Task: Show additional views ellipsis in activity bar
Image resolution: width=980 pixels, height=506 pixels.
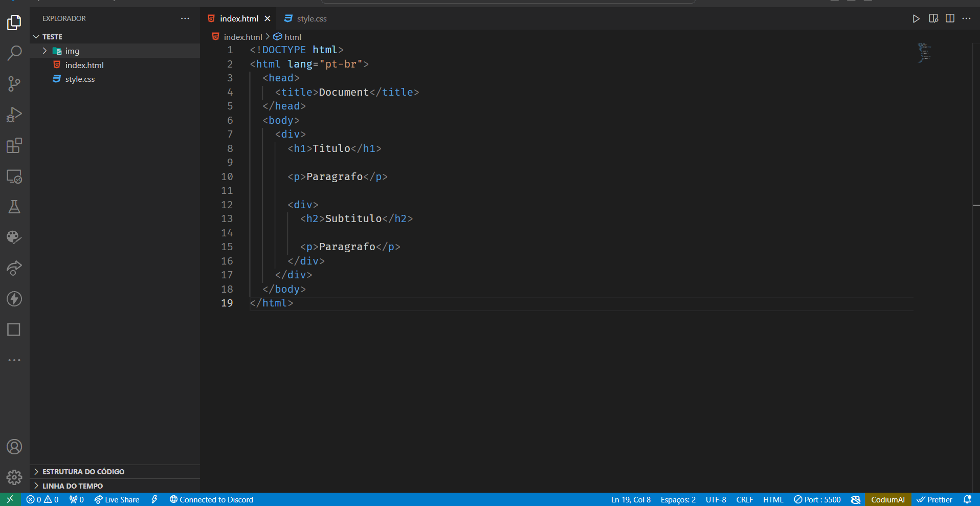Action: pos(14,360)
